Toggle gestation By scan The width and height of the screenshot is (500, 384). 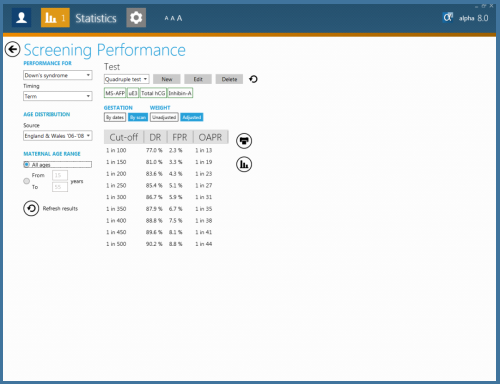pyautogui.click(x=138, y=117)
